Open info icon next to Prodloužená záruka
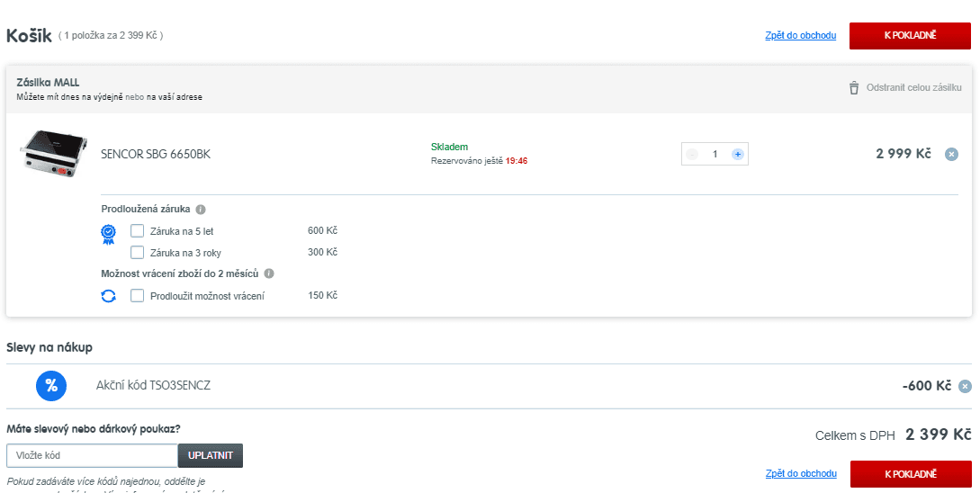Image resolution: width=980 pixels, height=493 pixels. 201,210
